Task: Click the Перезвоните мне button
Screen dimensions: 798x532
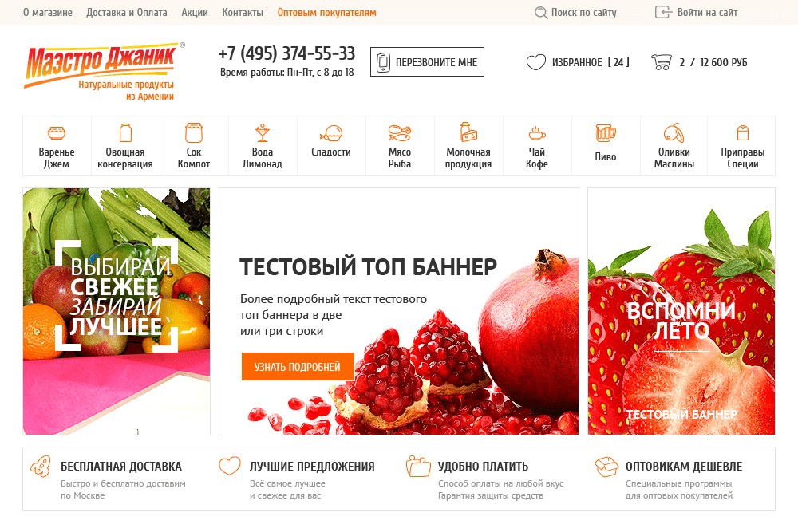Action: tap(427, 62)
